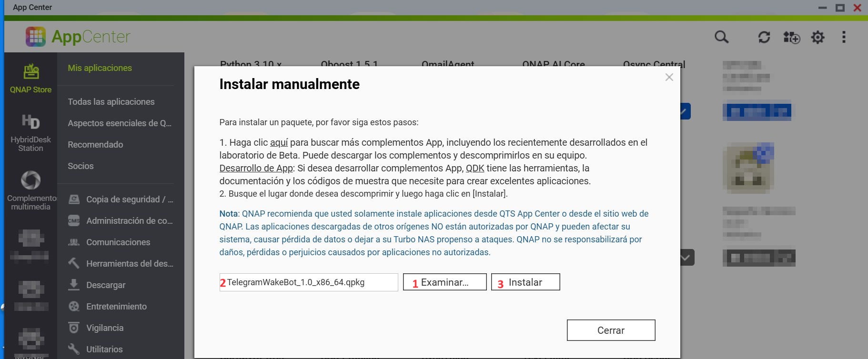Expand the gray dropdown arrow behind dialog
The width and height of the screenshot is (868, 359).
coord(686,258)
